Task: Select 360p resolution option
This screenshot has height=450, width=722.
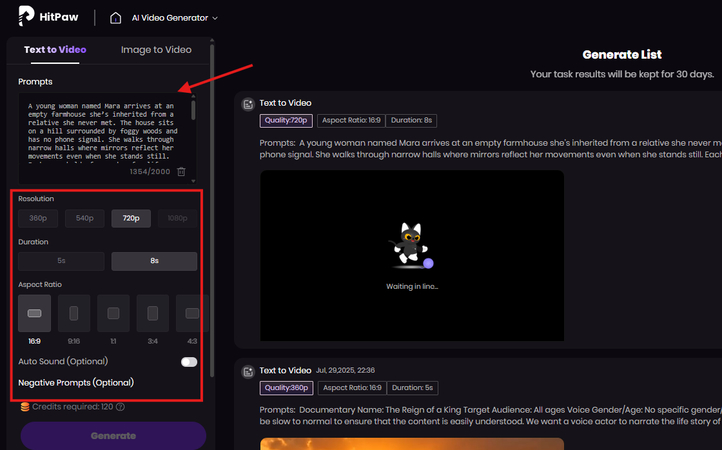Action: [36, 218]
